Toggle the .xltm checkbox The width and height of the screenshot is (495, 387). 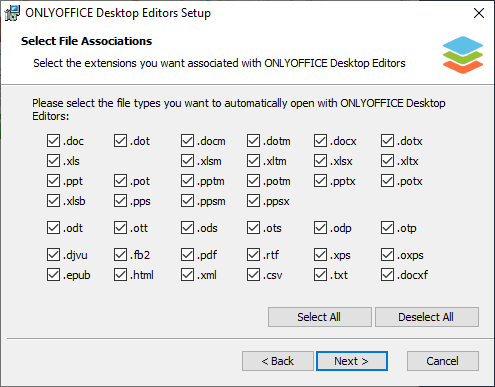[x=253, y=161]
